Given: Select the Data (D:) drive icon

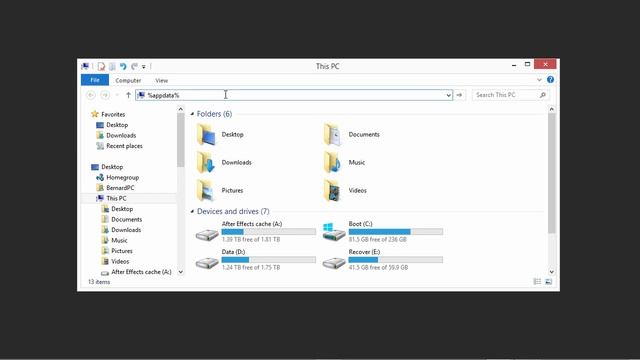Looking at the screenshot, I should click(x=207, y=263).
